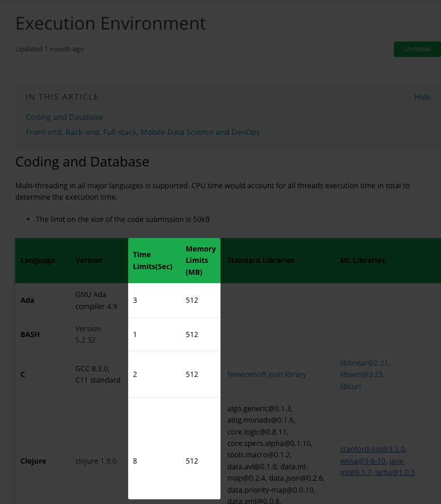Click the ML Libraries column header

pyautogui.click(x=362, y=260)
